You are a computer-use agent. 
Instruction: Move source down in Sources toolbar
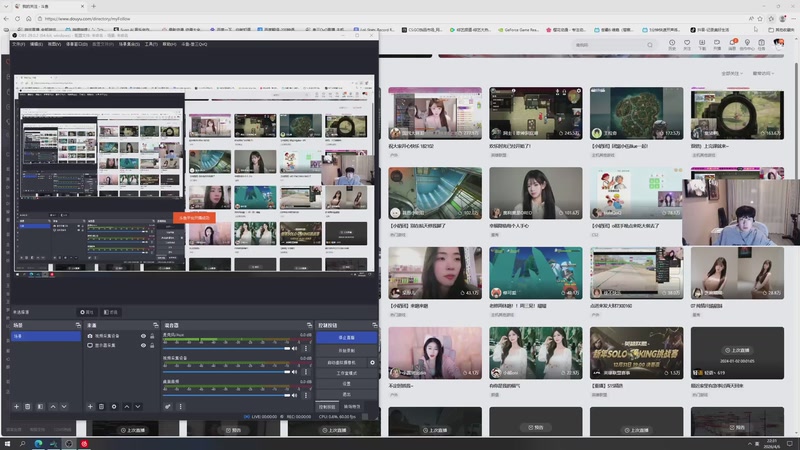[138, 407]
